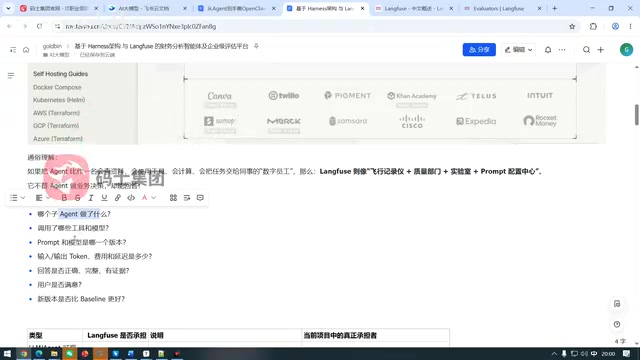The image size is (640, 360).
Task: Go to the Feishu home icon
Action: tap(26, 50)
